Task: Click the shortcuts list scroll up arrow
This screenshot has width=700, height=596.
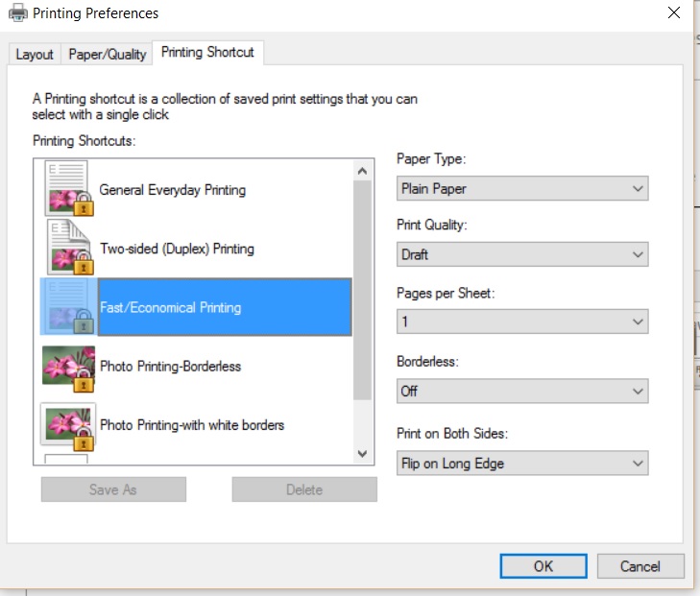Action: point(363,171)
